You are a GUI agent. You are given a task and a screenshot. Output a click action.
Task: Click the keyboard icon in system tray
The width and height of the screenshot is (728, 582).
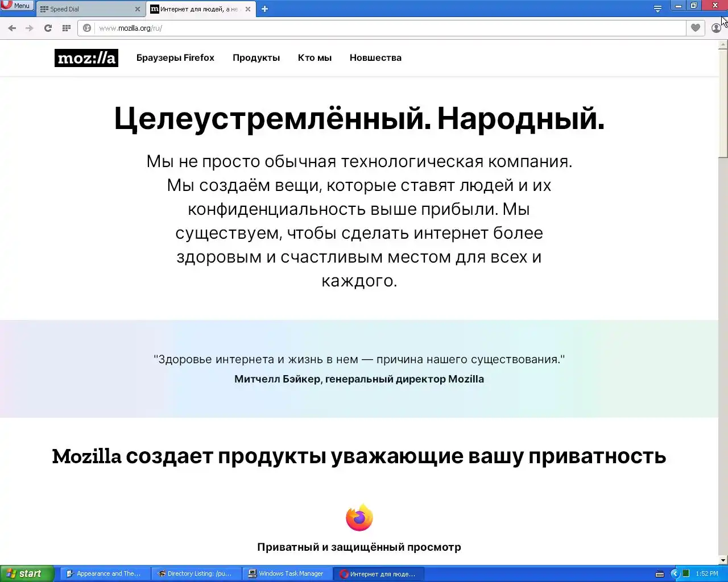[x=660, y=574]
